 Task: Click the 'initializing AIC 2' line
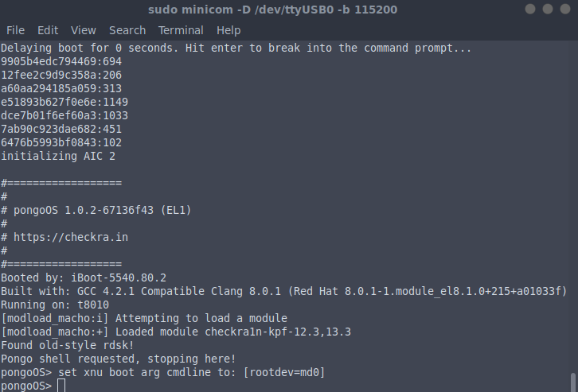click(x=58, y=156)
